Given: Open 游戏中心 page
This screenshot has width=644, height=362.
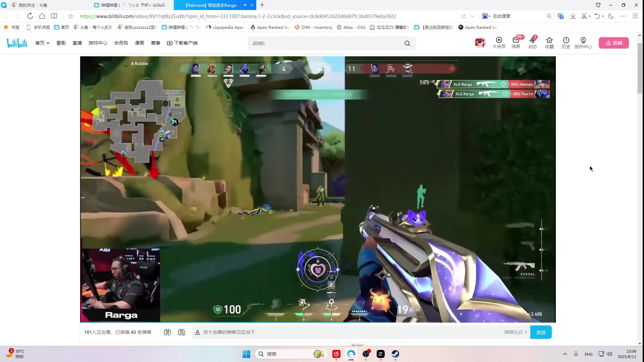Looking at the screenshot, I should tap(98, 43).
